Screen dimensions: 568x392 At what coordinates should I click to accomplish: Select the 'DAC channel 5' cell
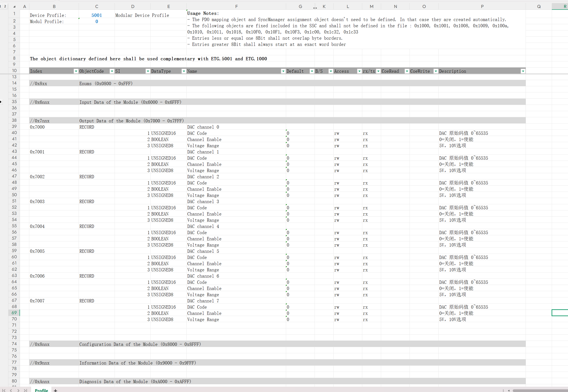pyautogui.click(x=236, y=251)
